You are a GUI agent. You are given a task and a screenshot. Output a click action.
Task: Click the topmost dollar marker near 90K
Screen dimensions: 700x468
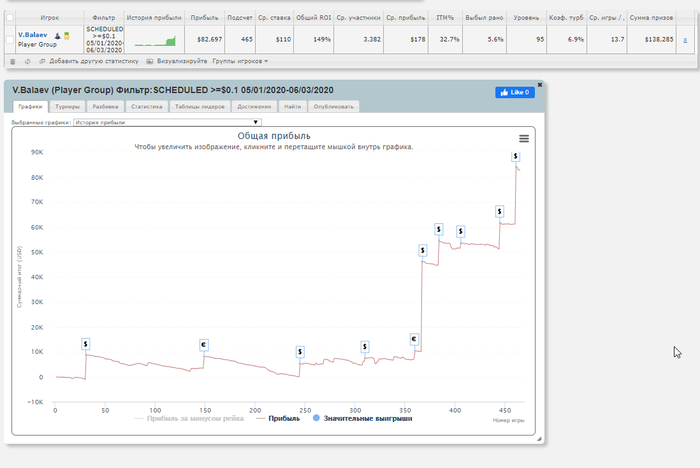tap(516, 156)
